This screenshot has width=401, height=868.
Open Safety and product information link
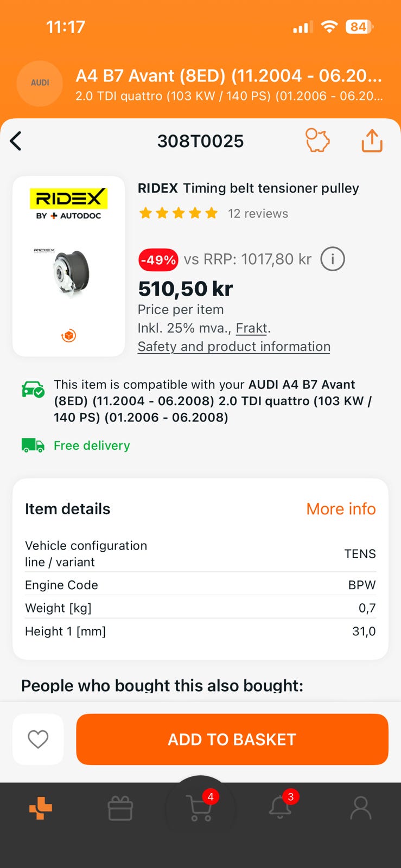(234, 347)
